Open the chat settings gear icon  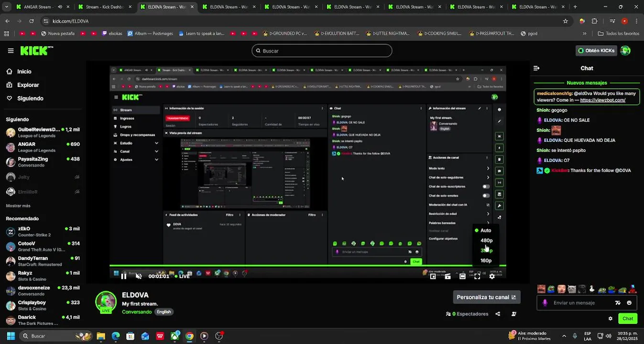(x=611, y=319)
